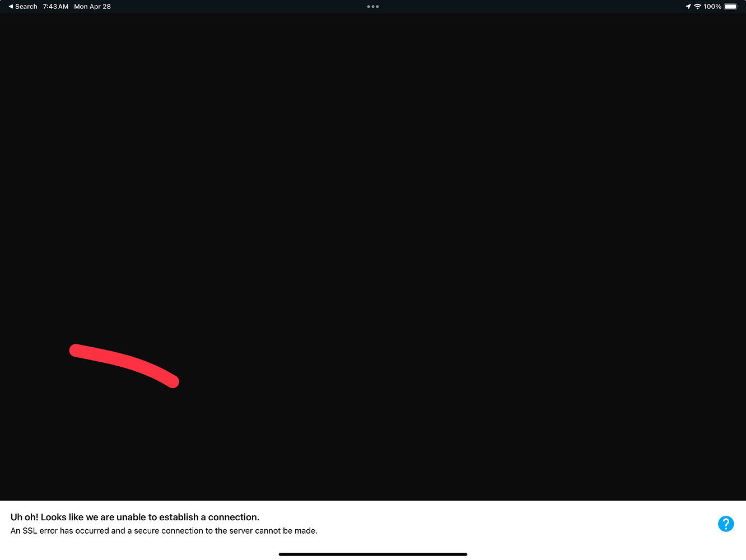This screenshot has height=560, width=746.
Task: Tap the SSL error description line
Action: click(x=164, y=530)
